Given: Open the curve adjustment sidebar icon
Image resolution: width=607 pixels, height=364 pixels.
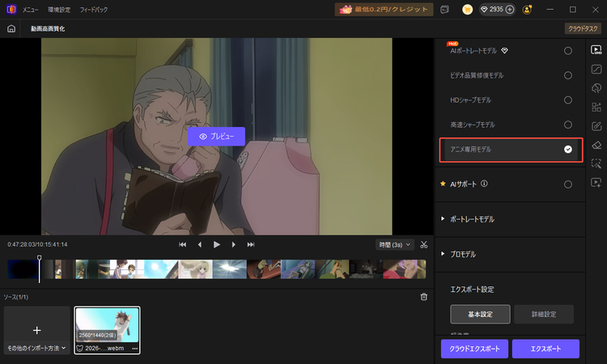Looking at the screenshot, I should (596, 70).
